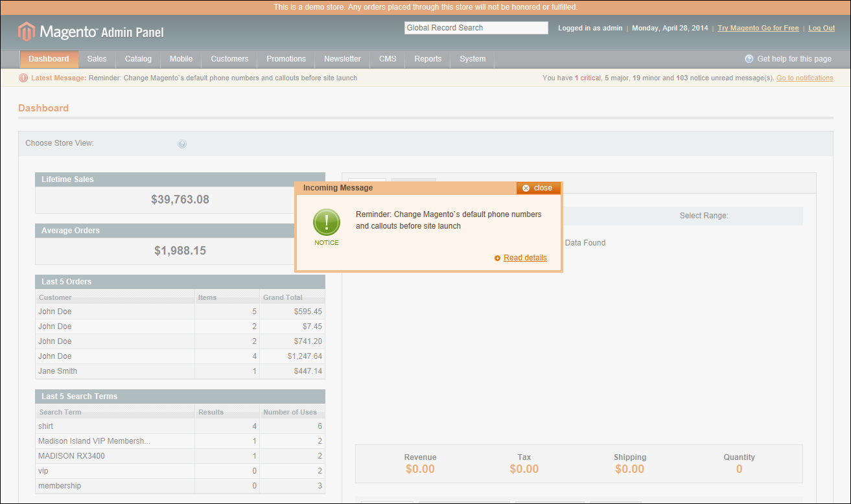Open Try Magento Go for Free link
Image resolution: width=851 pixels, height=504 pixels.
758,28
